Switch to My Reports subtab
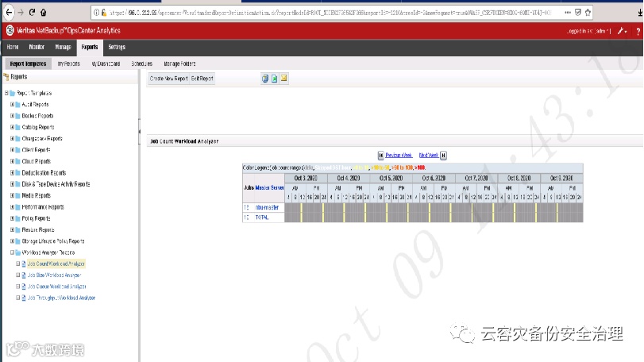644x362 pixels. point(68,64)
